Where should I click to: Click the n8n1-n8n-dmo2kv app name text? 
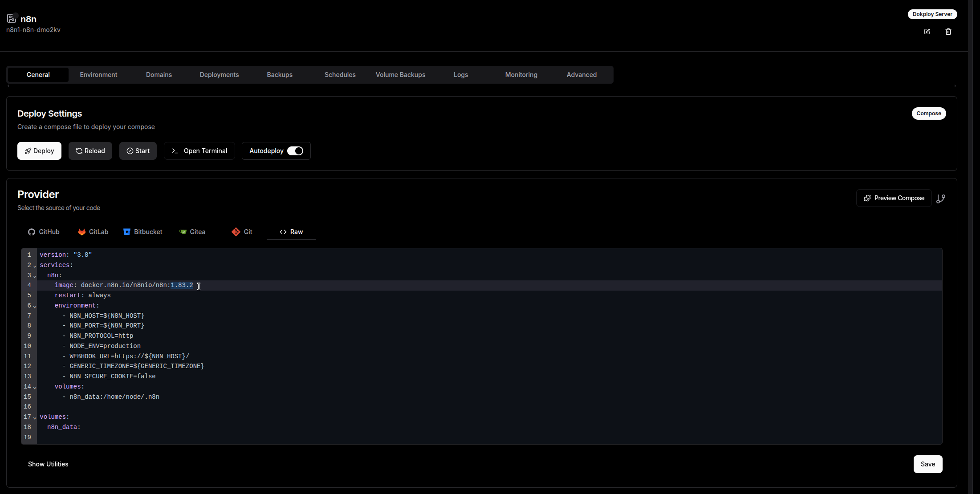33,30
